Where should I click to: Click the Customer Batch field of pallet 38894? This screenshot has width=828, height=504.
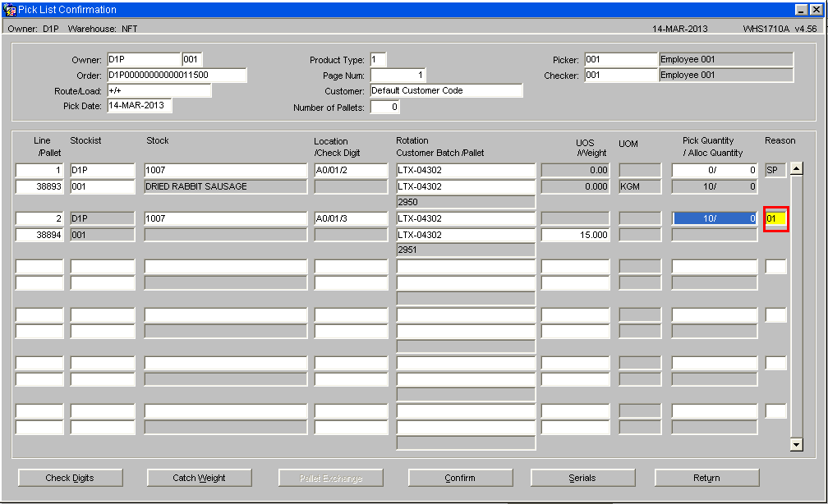click(x=466, y=235)
